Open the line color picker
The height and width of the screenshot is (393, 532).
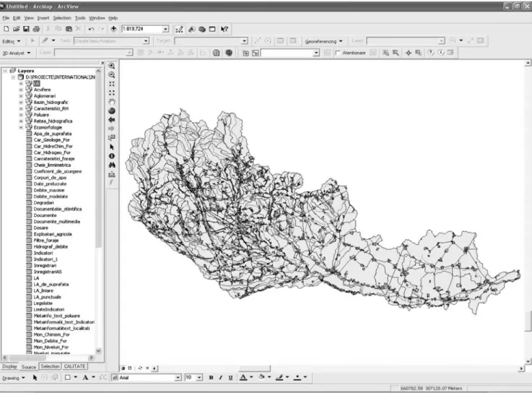coord(279,378)
